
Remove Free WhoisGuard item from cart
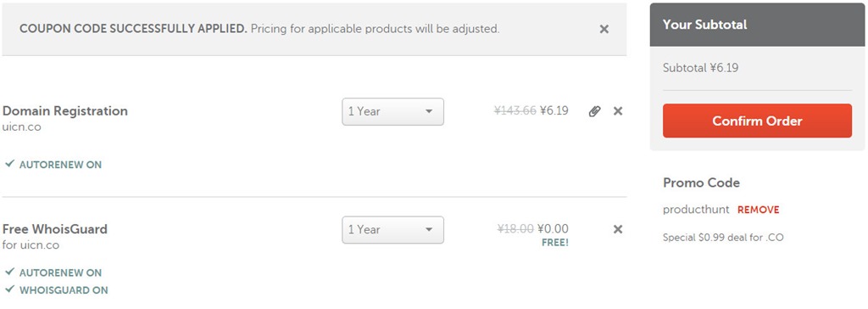(618, 229)
